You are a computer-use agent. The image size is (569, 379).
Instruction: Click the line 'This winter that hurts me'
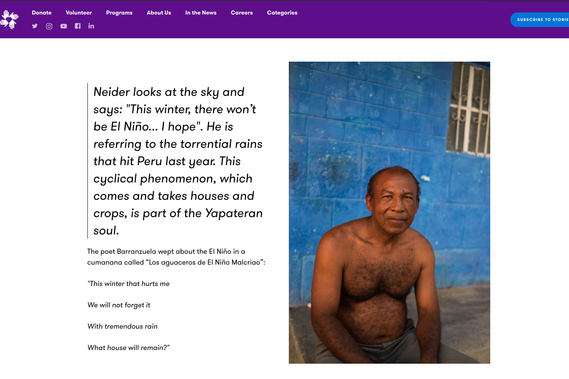(x=128, y=284)
